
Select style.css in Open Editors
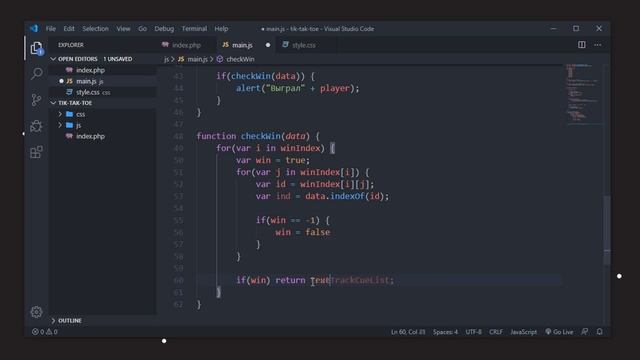pos(93,92)
